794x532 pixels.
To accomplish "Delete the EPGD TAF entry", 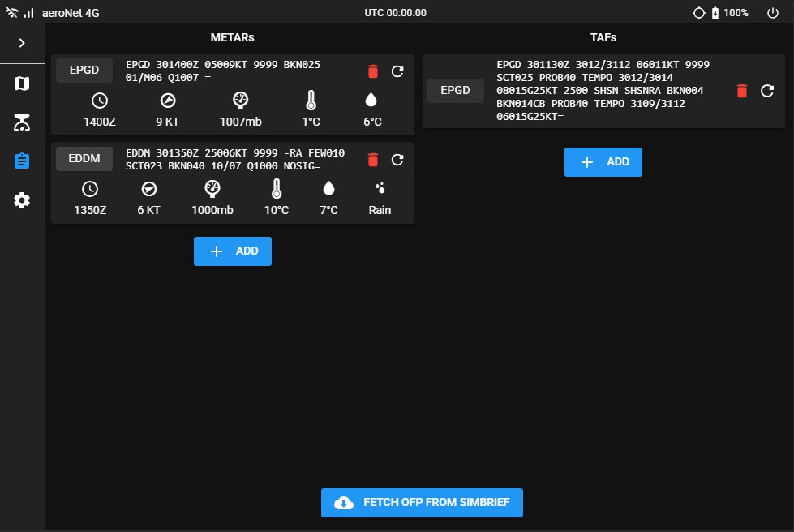I will click(742, 91).
